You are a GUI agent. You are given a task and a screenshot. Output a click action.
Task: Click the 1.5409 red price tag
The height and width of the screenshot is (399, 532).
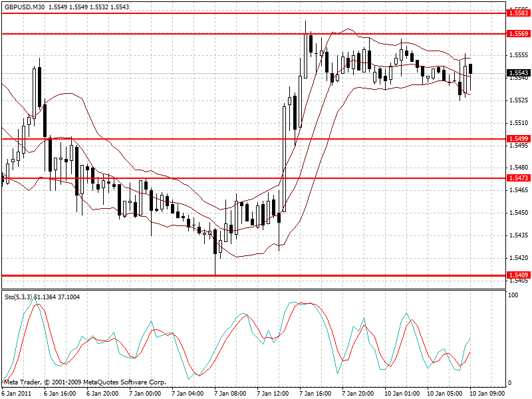[518, 275]
